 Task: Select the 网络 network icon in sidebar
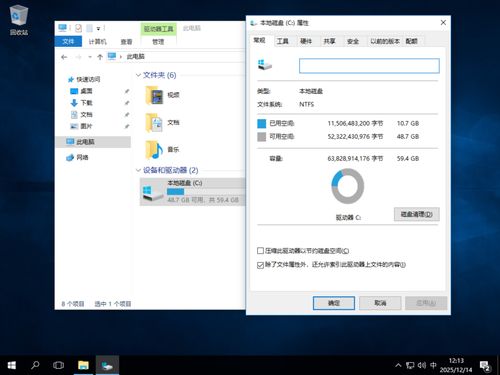(70, 157)
